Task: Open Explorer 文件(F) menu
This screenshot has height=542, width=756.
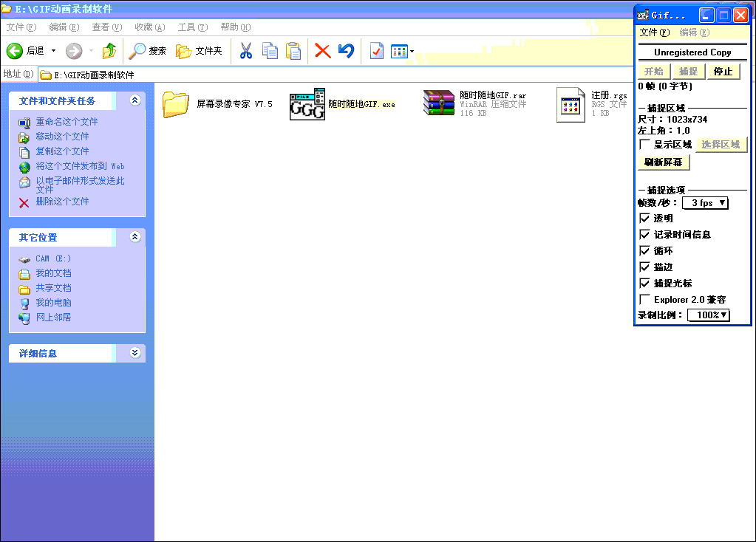Action: tap(21, 27)
